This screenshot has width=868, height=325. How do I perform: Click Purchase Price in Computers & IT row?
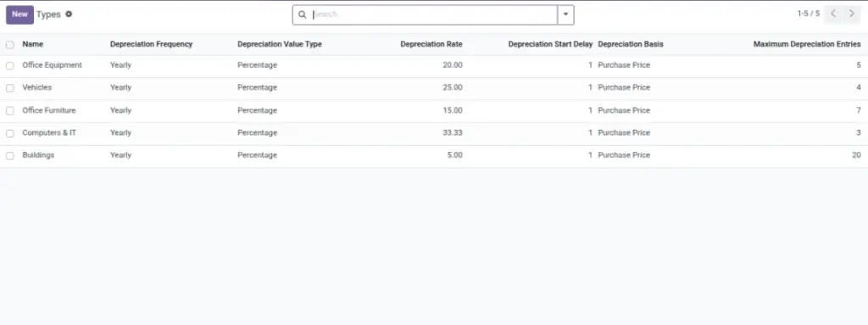pyautogui.click(x=624, y=133)
